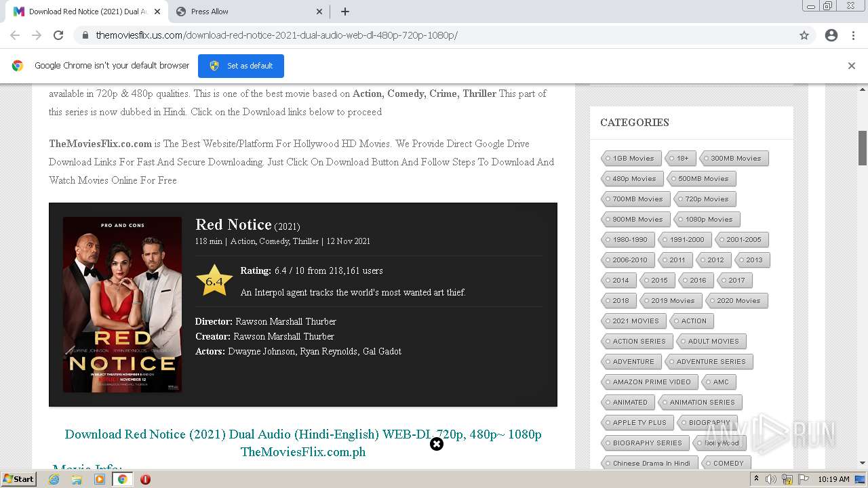This screenshot has height=488, width=868.
Task: Click the 2014 year tag
Action: (619, 281)
